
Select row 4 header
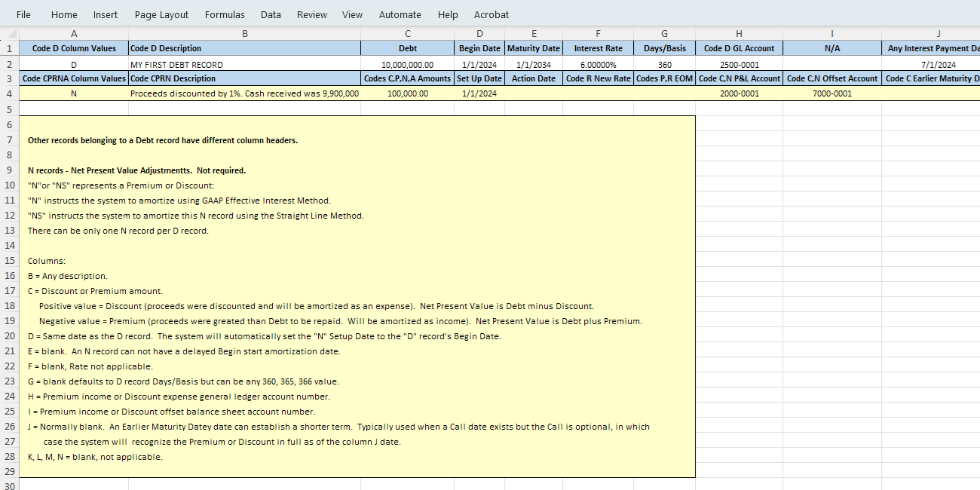10,93
